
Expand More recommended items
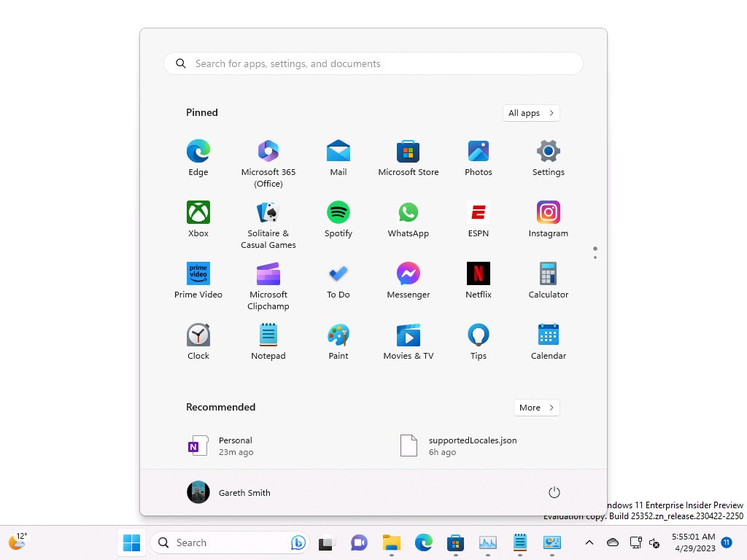point(536,408)
